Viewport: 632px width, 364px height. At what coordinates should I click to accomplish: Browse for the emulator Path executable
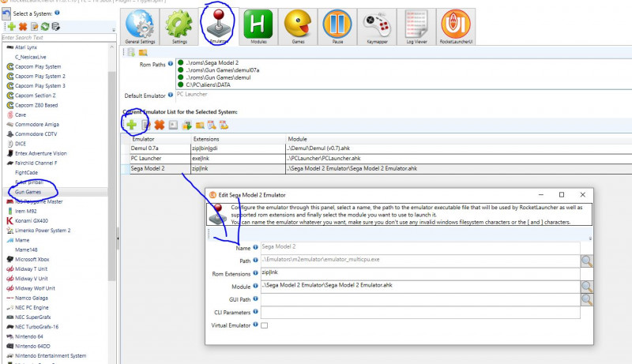[x=587, y=261]
